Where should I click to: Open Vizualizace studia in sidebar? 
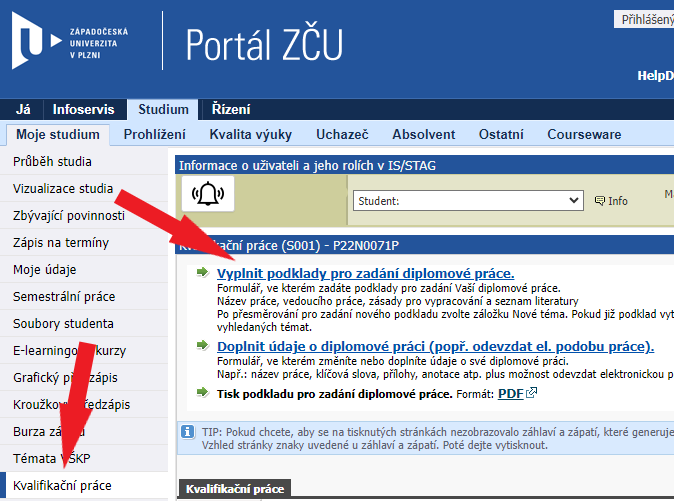click(84, 189)
